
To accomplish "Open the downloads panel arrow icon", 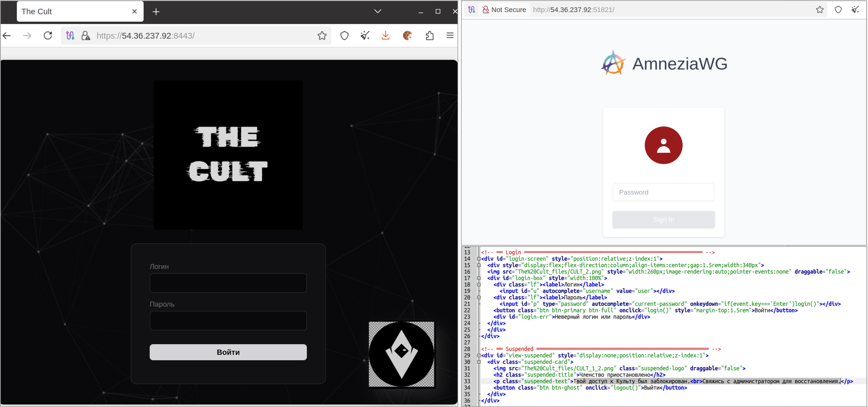I will (386, 36).
